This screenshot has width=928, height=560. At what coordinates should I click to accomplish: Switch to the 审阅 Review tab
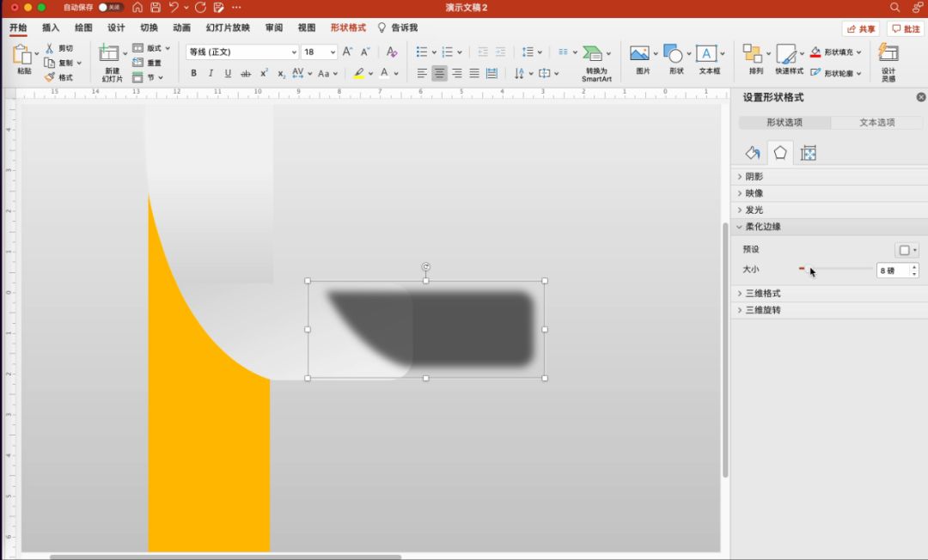click(274, 27)
